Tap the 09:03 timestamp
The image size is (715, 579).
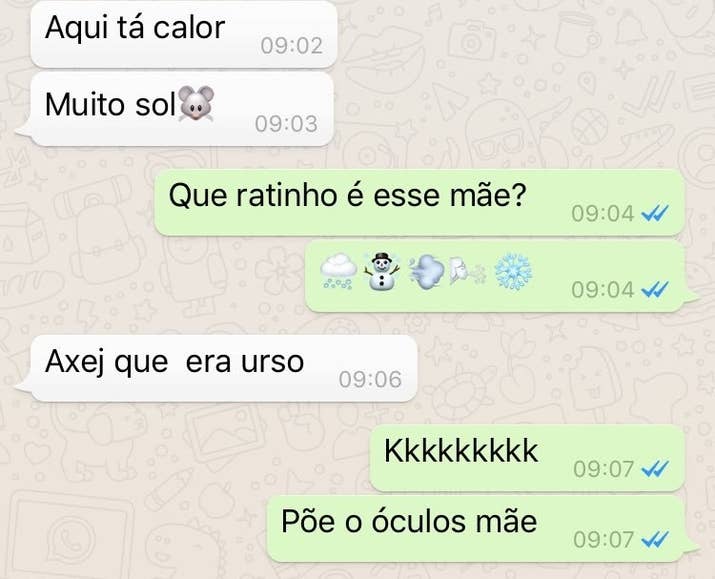[286, 124]
